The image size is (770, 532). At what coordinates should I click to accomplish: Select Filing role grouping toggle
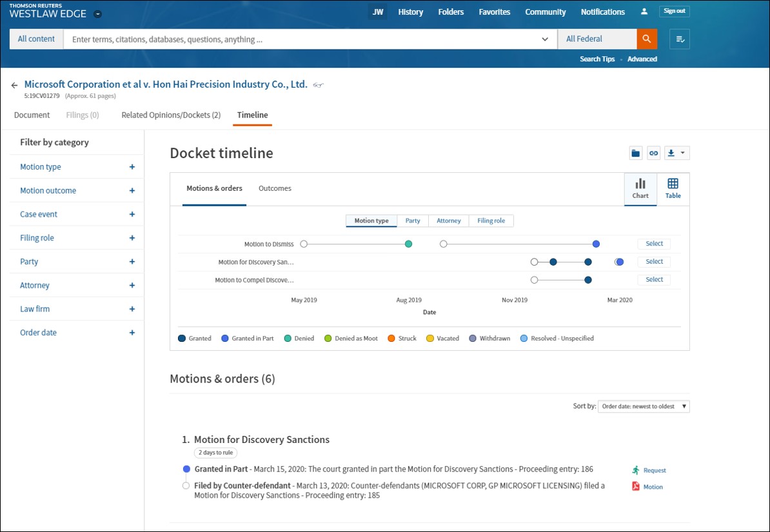click(x=491, y=221)
